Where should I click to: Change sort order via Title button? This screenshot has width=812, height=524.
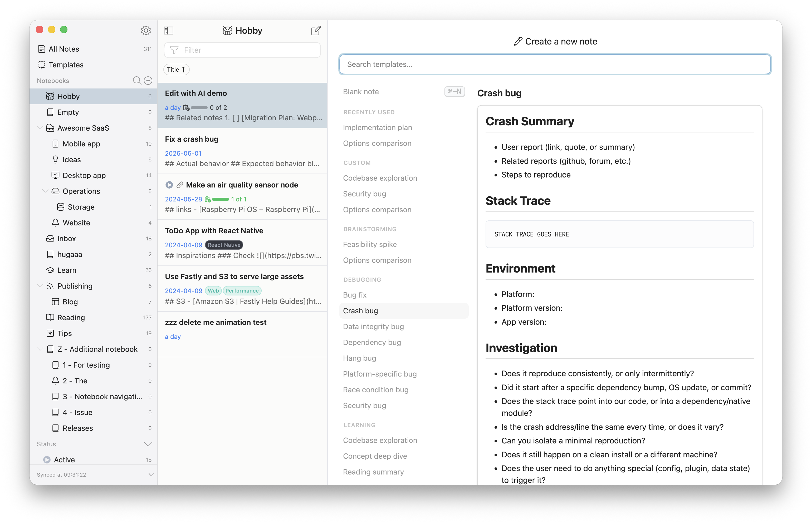[x=176, y=70]
